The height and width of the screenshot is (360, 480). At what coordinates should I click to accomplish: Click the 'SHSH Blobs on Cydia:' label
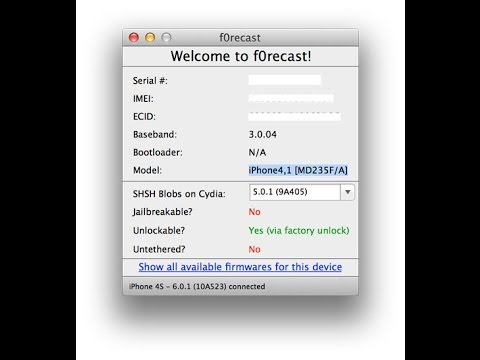click(x=179, y=194)
